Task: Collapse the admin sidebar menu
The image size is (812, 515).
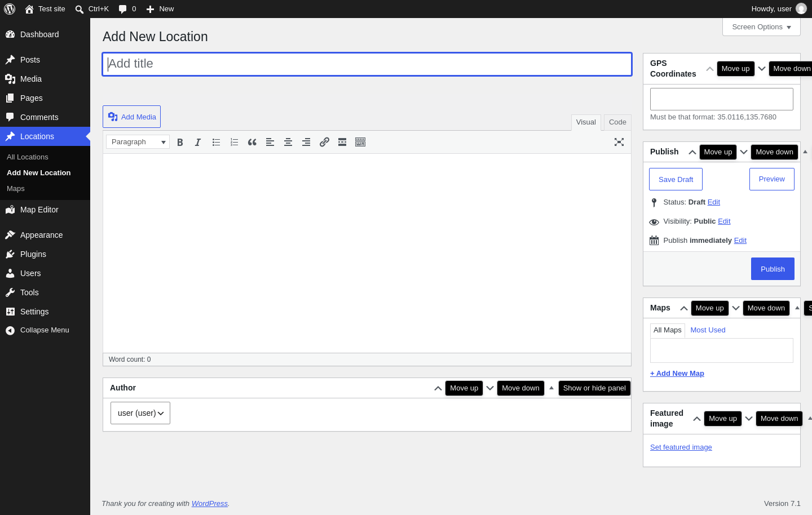Action: click(x=45, y=330)
